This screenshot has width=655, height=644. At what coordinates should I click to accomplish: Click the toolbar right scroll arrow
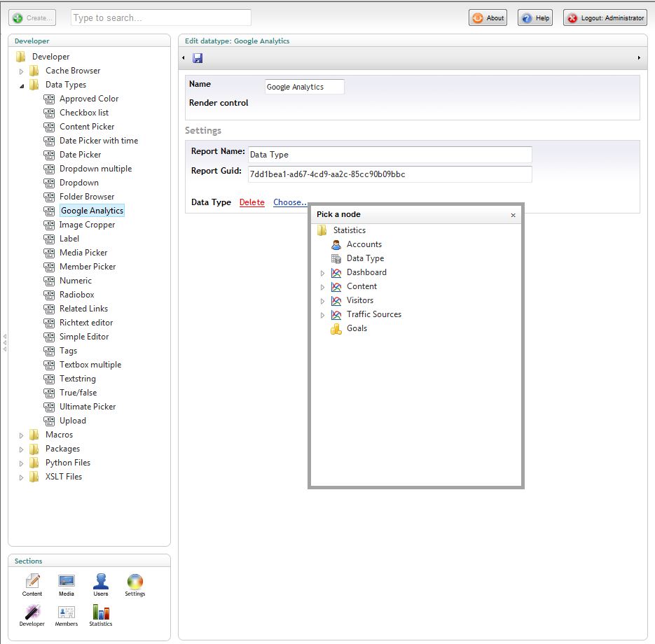639,58
